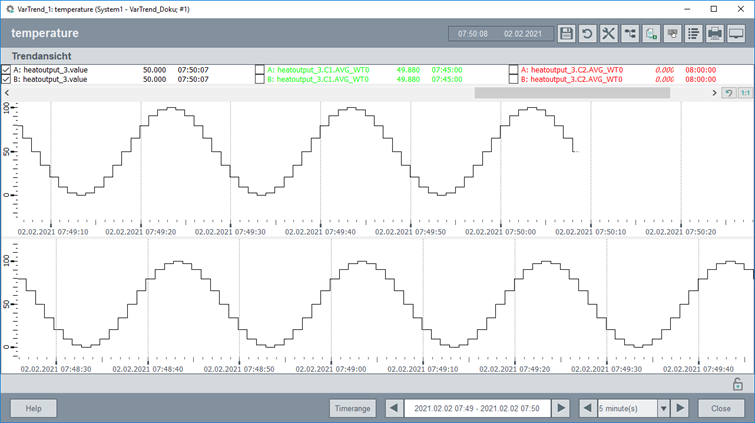Click the padlock icon above Close button

tap(737, 384)
